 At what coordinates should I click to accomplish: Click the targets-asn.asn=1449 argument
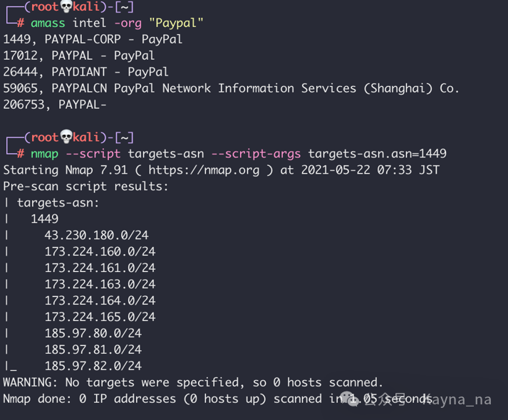pyautogui.click(x=377, y=154)
